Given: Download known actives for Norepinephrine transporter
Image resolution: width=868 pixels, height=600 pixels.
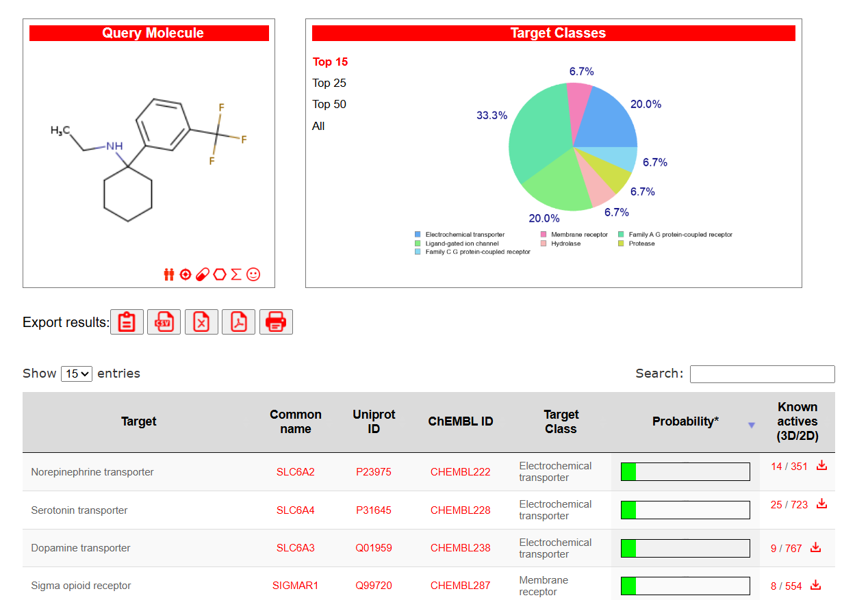Looking at the screenshot, I should 822,466.
